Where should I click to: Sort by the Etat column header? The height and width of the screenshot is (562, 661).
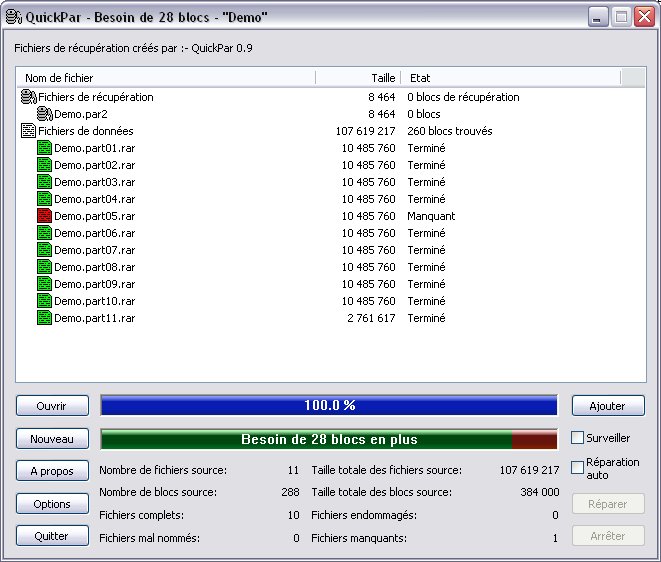point(511,78)
